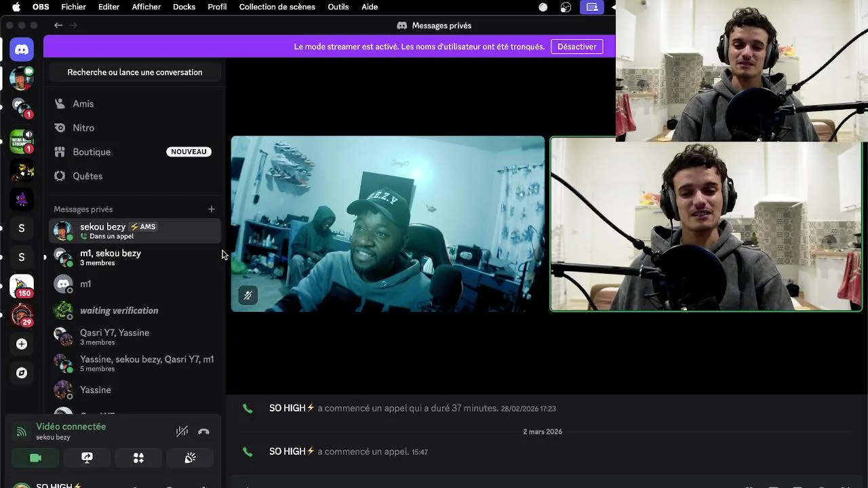Viewport: 868px width, 488px height.
Task: Open the server icon showing badge 150
Action: click(22, 287)
